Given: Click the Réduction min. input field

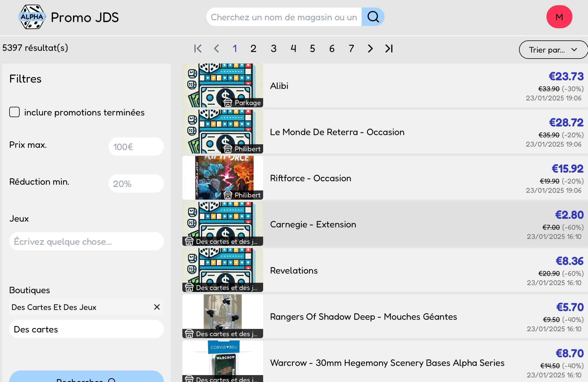Looking at the screenshot, I should (x=136, y=183).
